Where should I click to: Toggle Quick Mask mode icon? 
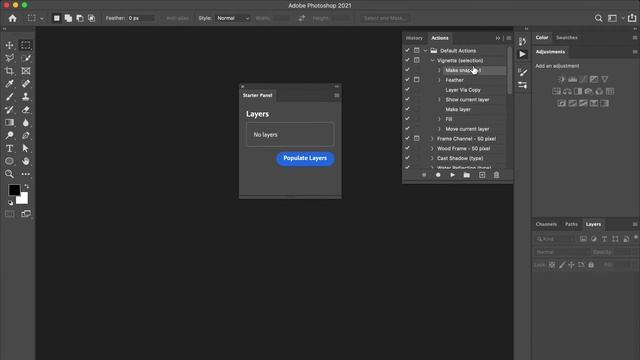pyautogui.click(x=9, y=214)
